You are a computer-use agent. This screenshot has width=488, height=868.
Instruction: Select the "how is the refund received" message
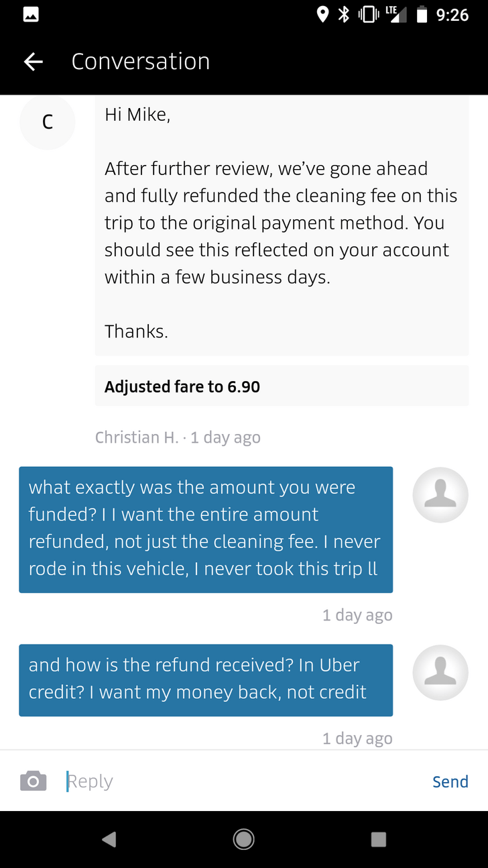(x=206, y=680)
